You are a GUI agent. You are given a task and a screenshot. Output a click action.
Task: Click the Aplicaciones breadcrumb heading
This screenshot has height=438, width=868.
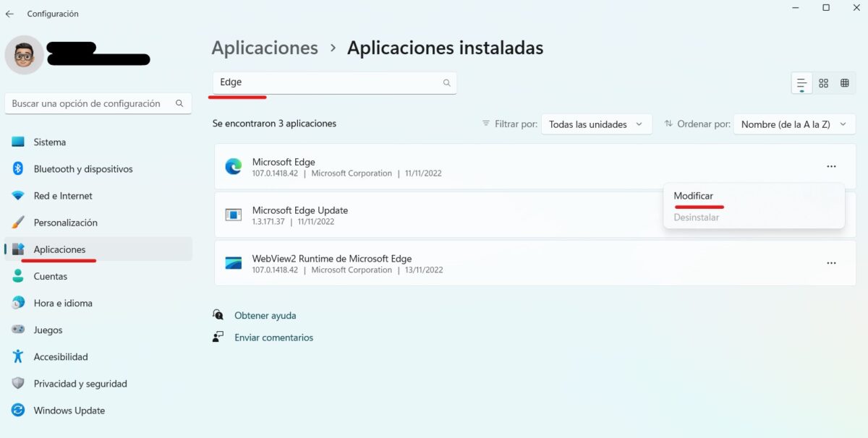pos(265,48)
